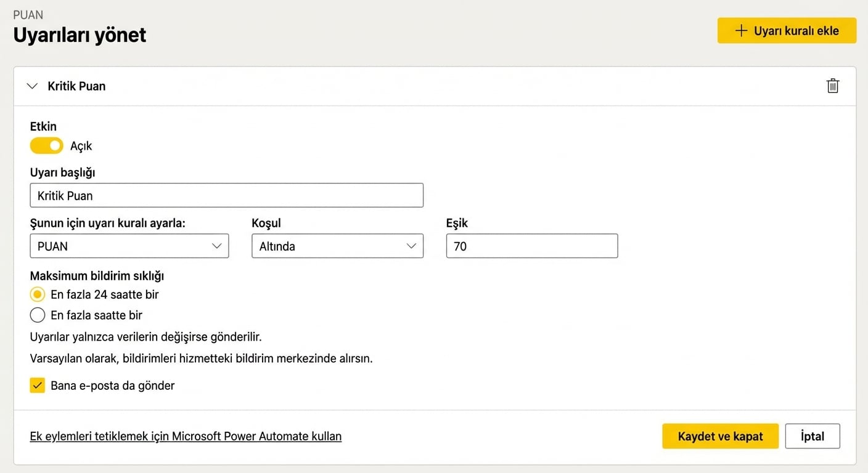Collapse the Kritik Puan section chevron
The image size is (868, 473).
33,86
